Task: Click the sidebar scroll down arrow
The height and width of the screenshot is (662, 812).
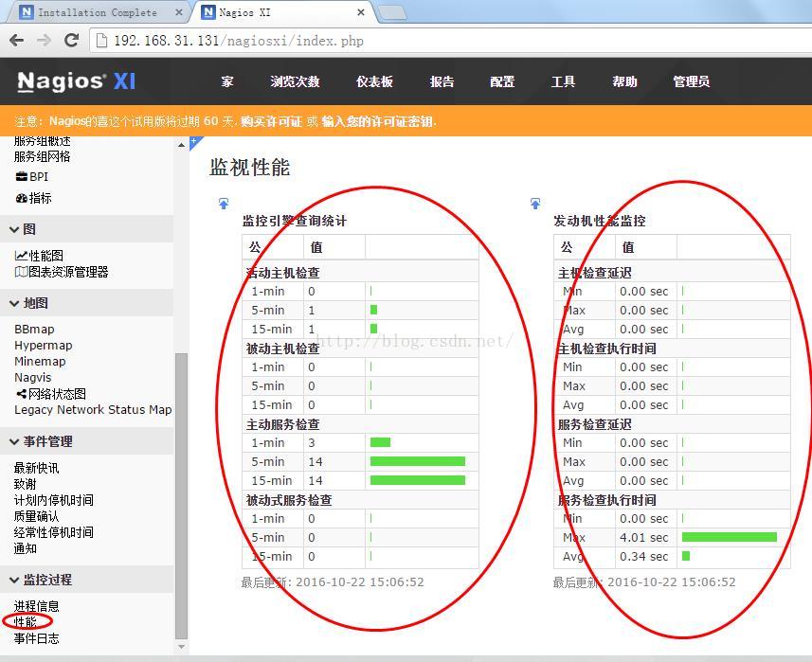Action: (181, 647)
